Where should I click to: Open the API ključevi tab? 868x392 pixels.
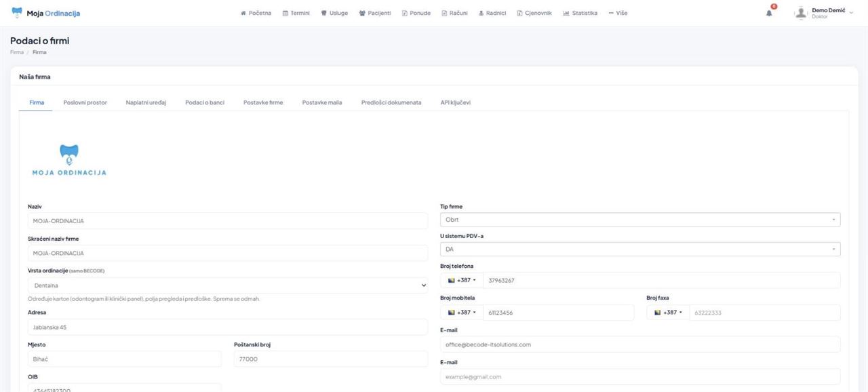tap(456, 102)
